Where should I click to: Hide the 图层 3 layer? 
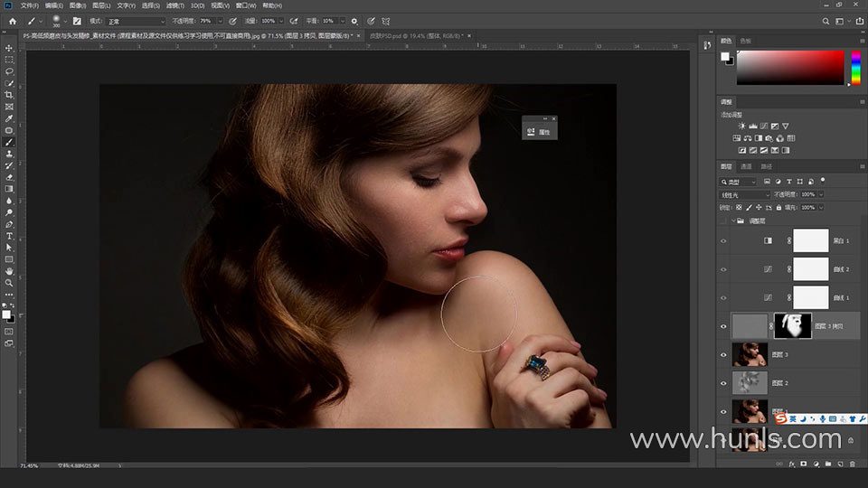coord(723,355)
